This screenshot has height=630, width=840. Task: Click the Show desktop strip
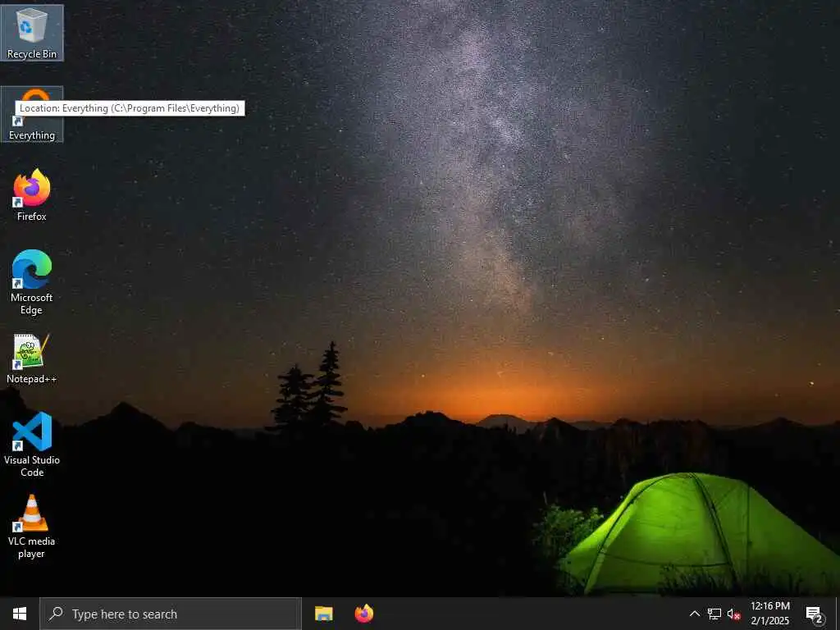838,614
